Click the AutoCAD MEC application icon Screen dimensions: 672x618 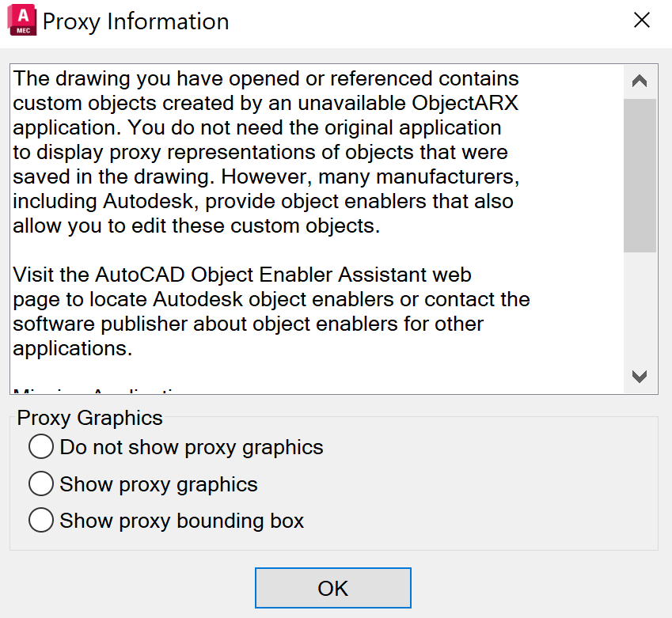point(23,21)
